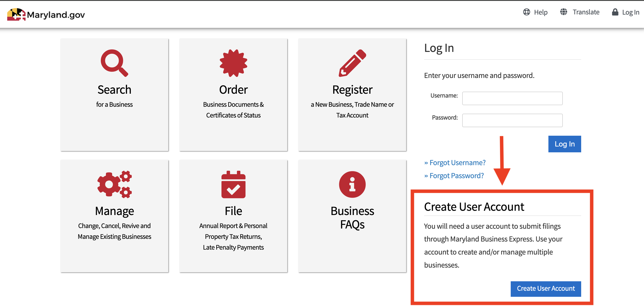Open the Translate menu option

coord(580,12)
